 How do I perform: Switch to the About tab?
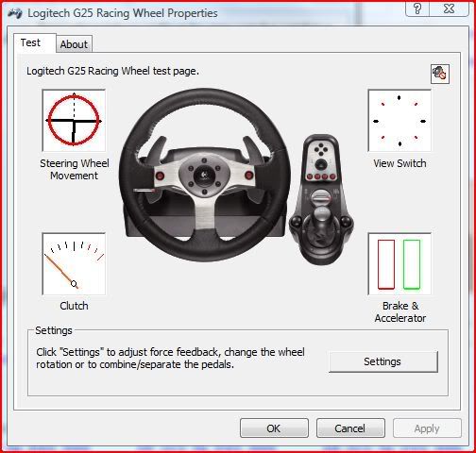click(x=74, y=44)
